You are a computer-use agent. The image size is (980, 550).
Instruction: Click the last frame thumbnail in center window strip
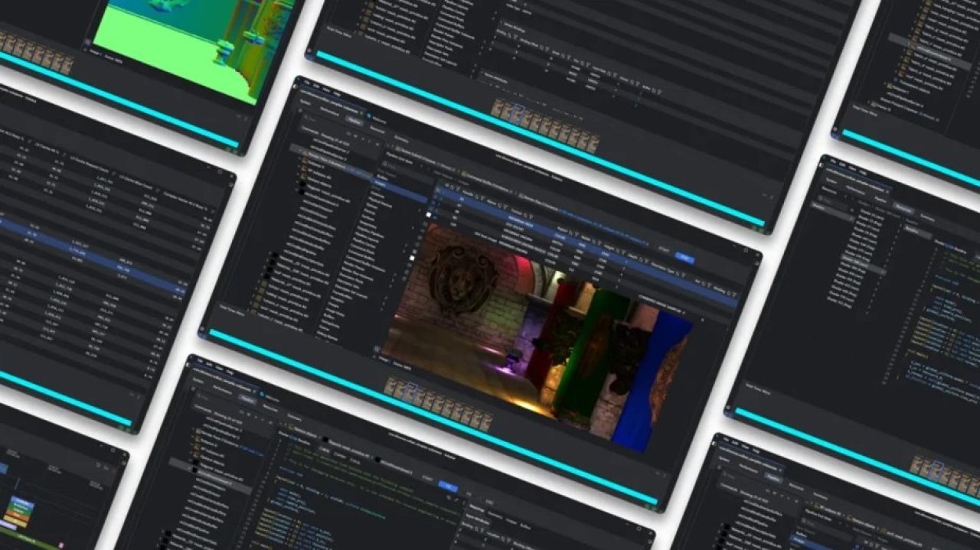[x=485, y=421]
